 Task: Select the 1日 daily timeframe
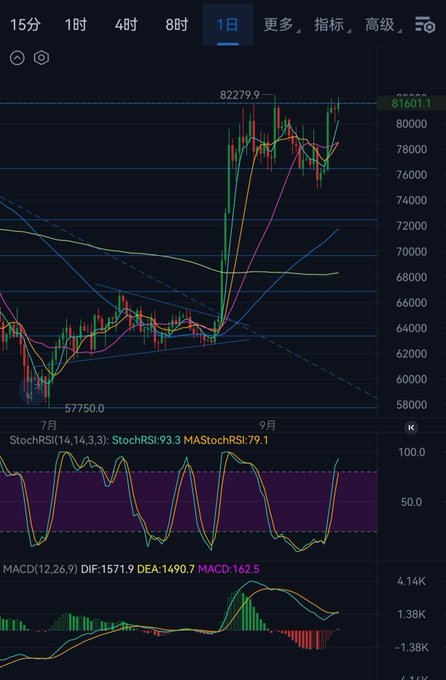point(227,25)
